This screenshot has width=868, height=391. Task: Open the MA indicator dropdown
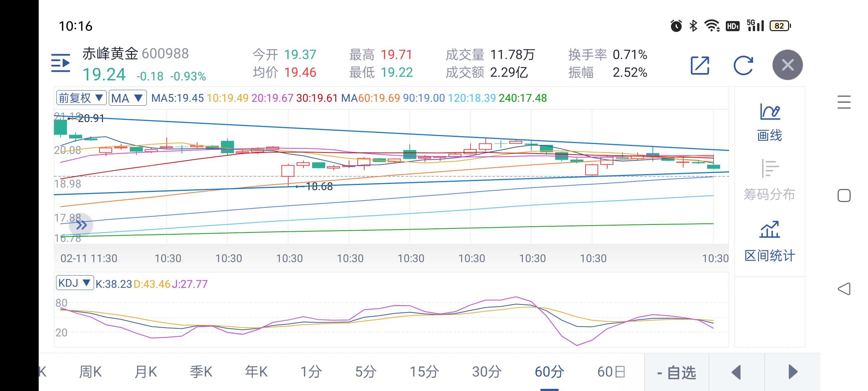(x=127, y=98)
